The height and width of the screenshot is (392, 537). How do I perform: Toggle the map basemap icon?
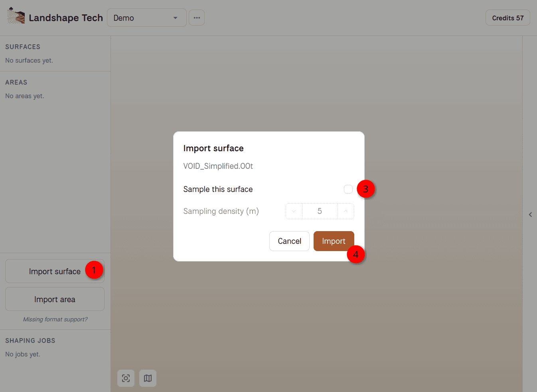coord(148,378)
